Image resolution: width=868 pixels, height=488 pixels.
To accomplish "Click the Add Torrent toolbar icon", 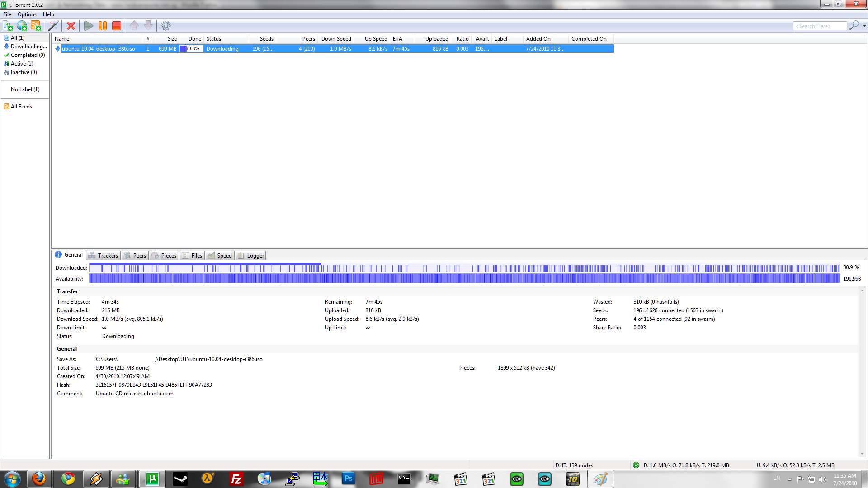I will point(8,26).
